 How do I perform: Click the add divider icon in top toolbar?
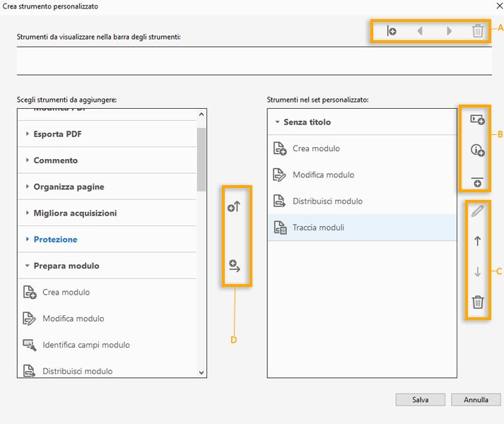pyautogui.click(x=391, y=31)
